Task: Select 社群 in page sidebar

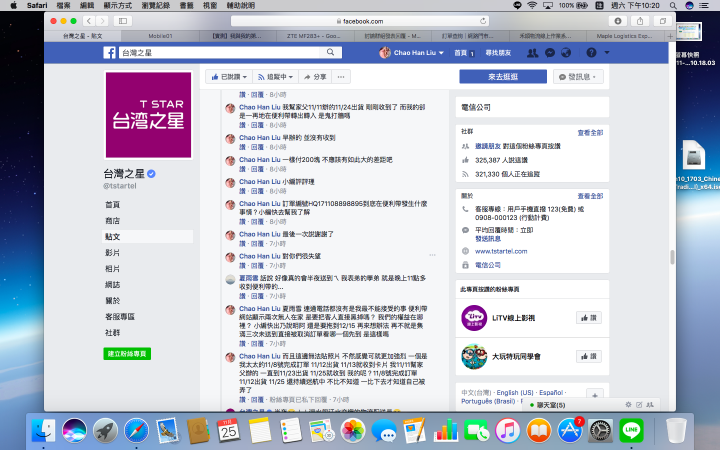Action: tap(112, 332)
